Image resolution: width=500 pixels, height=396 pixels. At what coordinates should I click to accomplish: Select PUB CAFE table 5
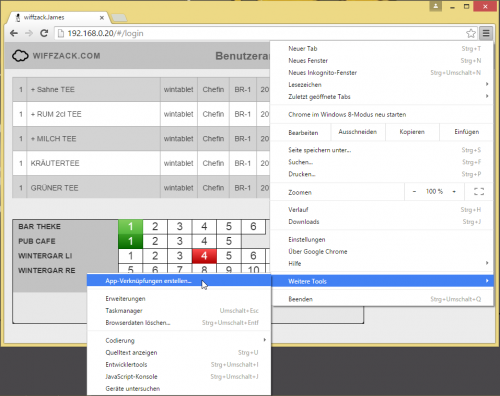click(229, 241)
